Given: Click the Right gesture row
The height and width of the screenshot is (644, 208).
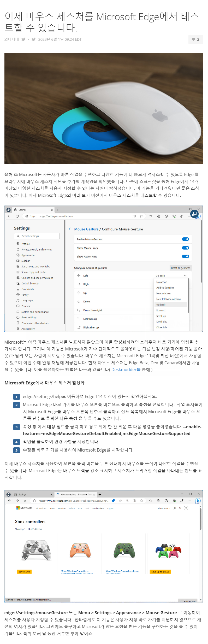Looking at the screenshot, I should point(114,284).
